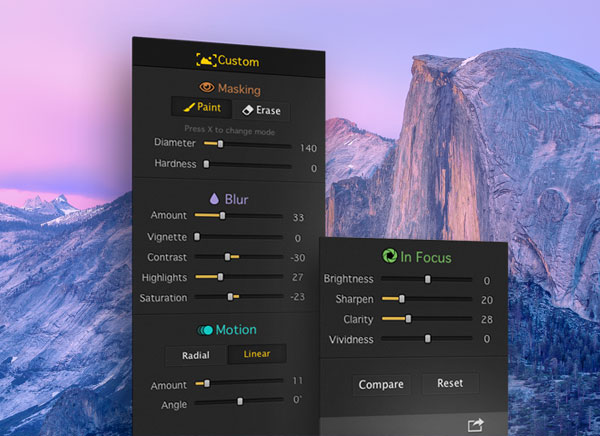600x436 pixels.
Task: Click the In Focus panel title
Action: click(426, 257)
